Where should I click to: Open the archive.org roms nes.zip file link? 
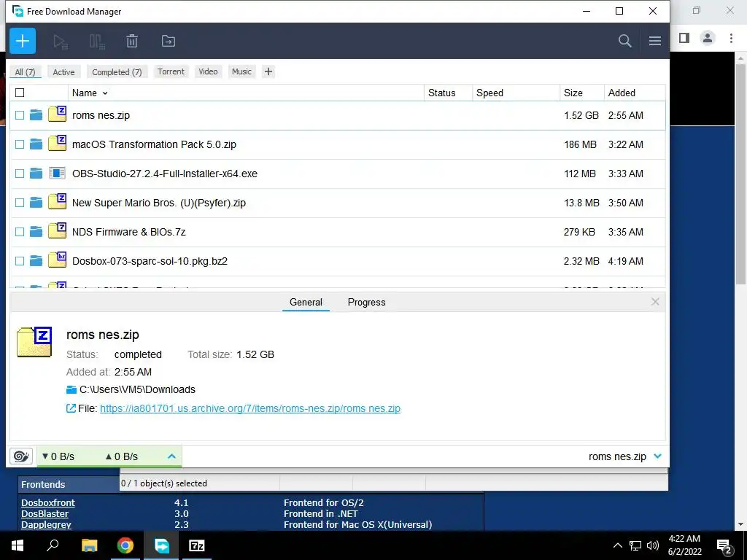coord(250,408)
